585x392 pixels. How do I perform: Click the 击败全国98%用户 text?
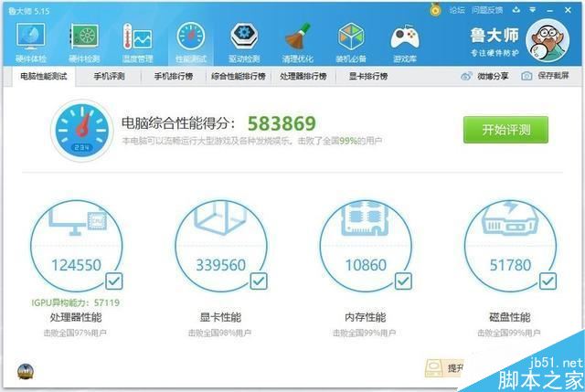point(219,333)
